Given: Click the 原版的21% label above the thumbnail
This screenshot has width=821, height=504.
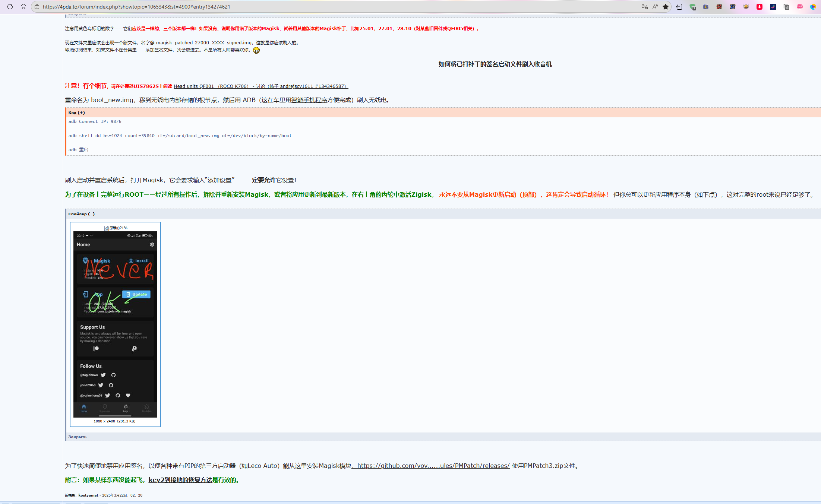Looking at the screenshot, I should 119,228.
